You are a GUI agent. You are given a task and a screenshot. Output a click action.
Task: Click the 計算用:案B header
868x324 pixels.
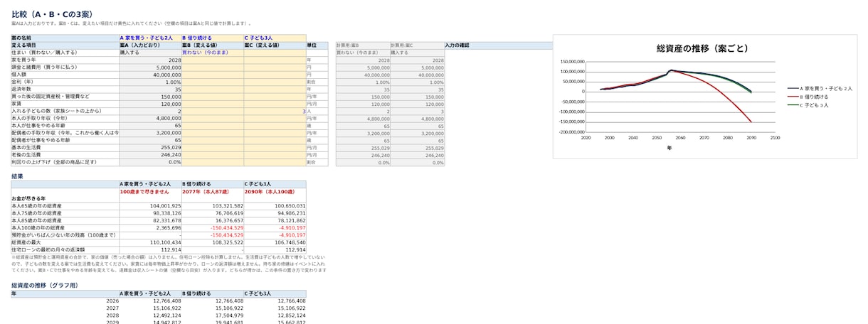click(x=363, y=45)
